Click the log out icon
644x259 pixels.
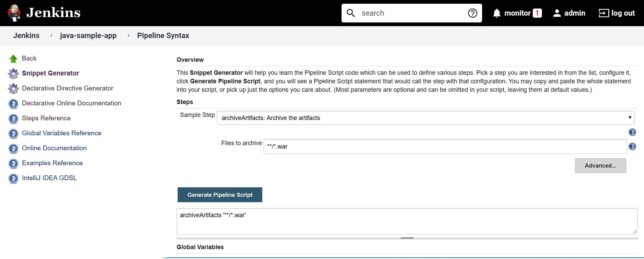[x=604, y=13]
